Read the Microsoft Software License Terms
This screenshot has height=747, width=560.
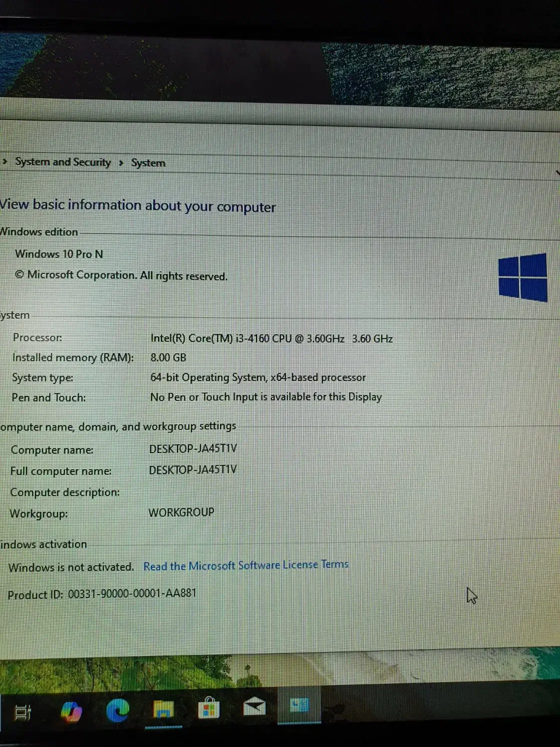246,565
